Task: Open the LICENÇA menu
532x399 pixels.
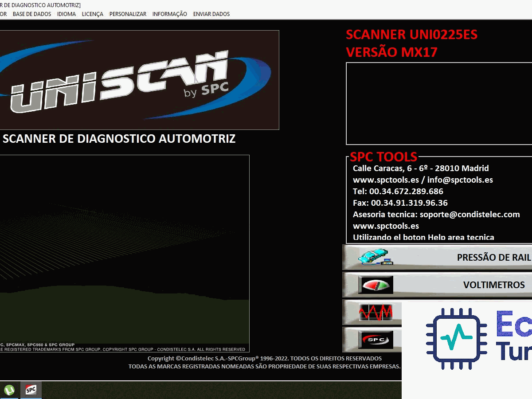Action: click(x=92, y=14)
